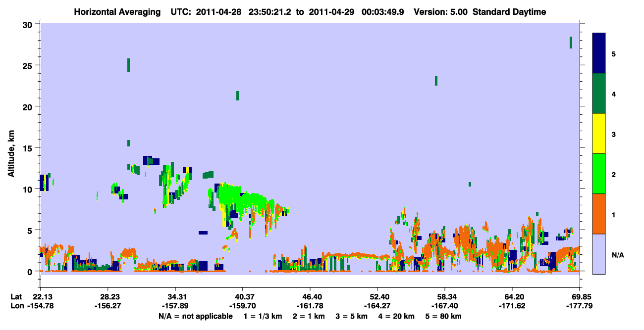The height and width of the screenshot is (330, 644).
Task: Click longitude value -171.62
Action: pyautogui.click(x=512, y=306)
